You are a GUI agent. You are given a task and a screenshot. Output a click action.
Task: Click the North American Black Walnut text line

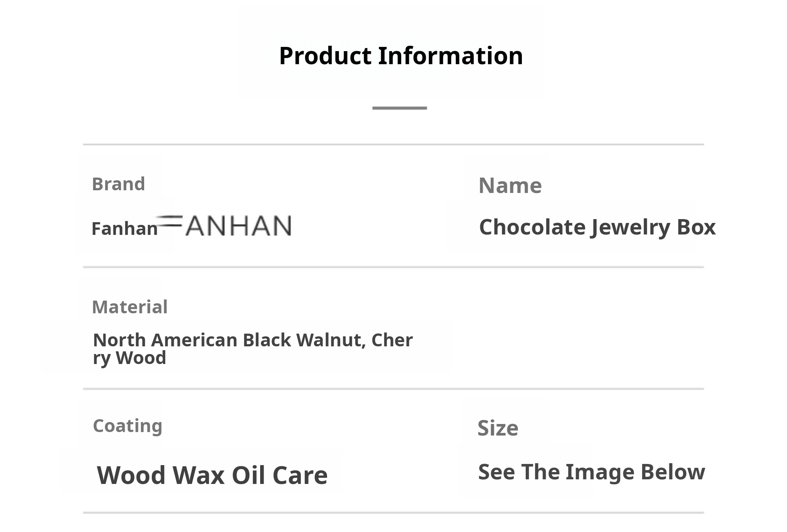pos(253,340)
